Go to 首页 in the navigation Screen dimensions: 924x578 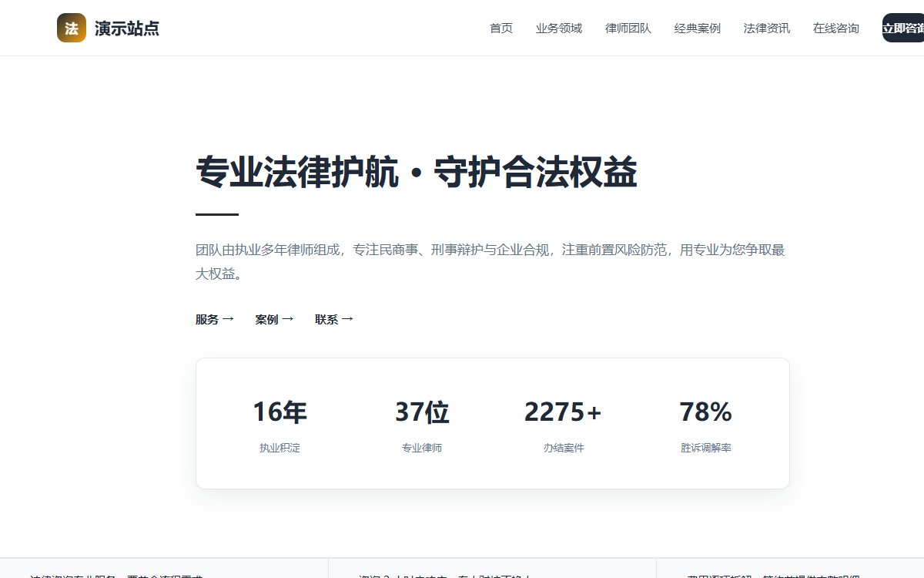pyautogui.click(x=501, y=29)
